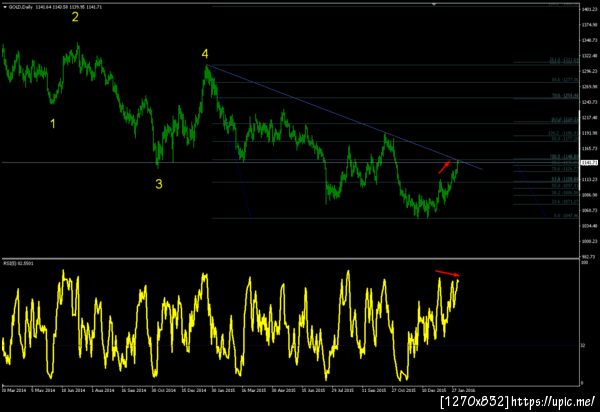This screenshot has width=600, height=412.
Task: Click the chart shift triangle marker at top
Action: click(434, 4)
